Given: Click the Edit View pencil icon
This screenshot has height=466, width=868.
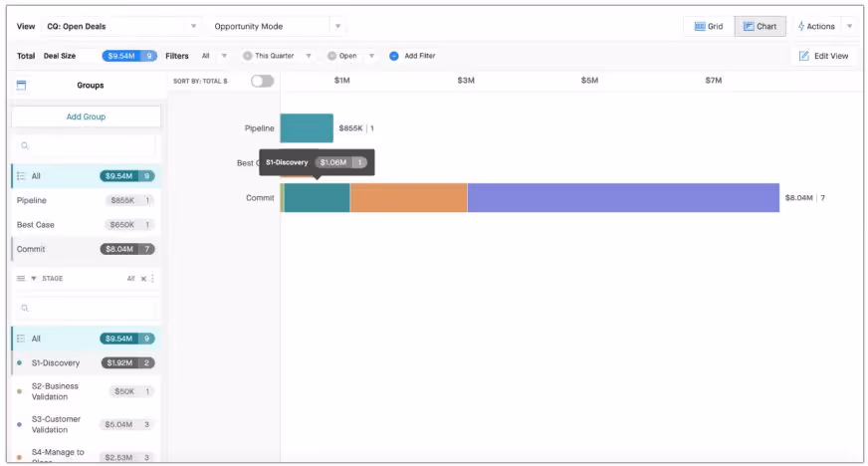Looking at the screenshot, I should pos(803,56).
